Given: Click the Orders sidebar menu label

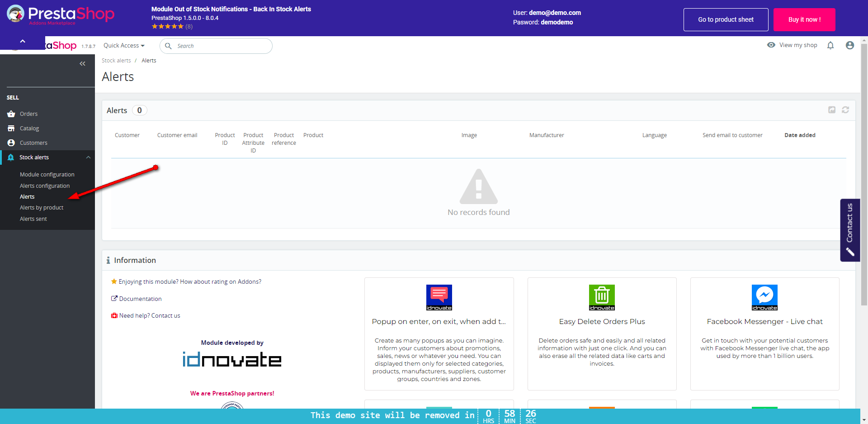Looking at the screenshot, I should coord(28,114).
